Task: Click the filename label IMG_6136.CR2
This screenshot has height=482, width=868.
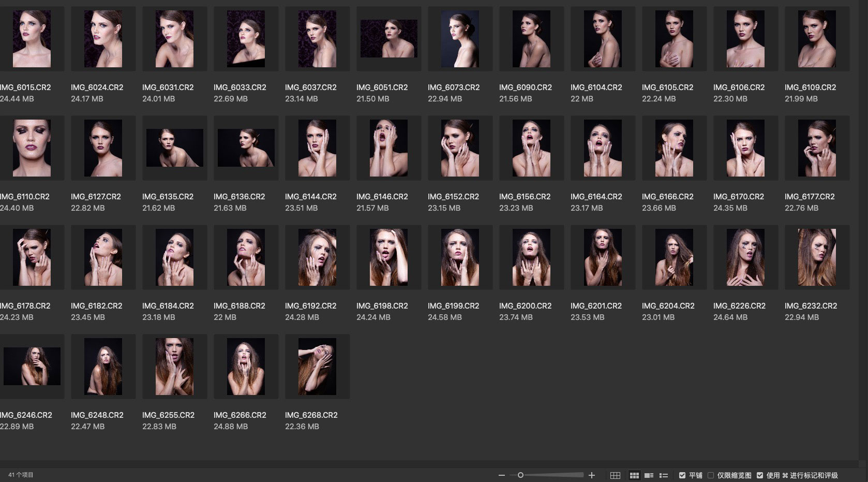Action: 239,197
